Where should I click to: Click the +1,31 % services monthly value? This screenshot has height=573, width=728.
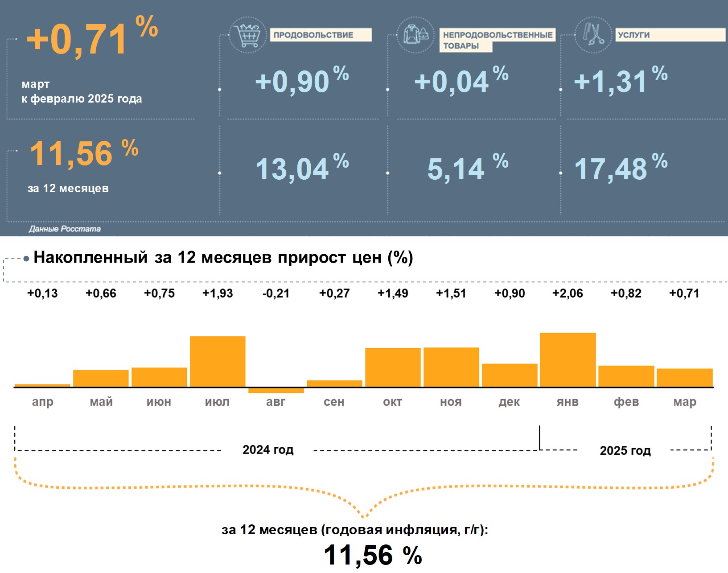621,80
